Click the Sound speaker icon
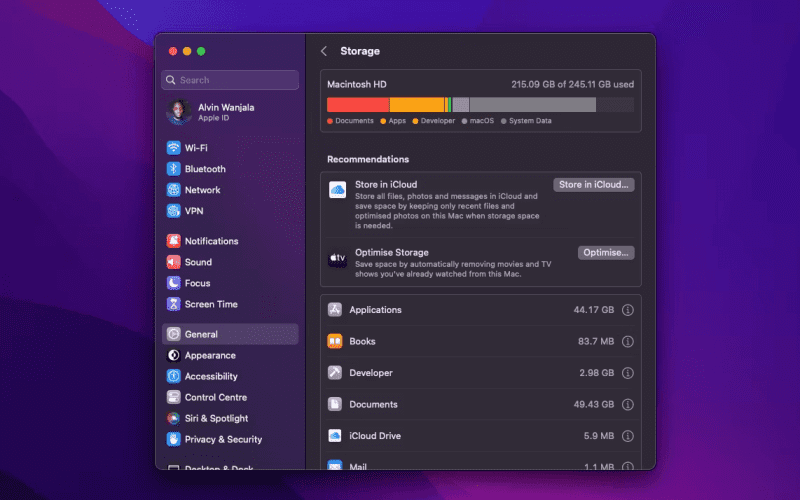The width and height of the screenshot is (800, 500). click(x=173, y=262)
